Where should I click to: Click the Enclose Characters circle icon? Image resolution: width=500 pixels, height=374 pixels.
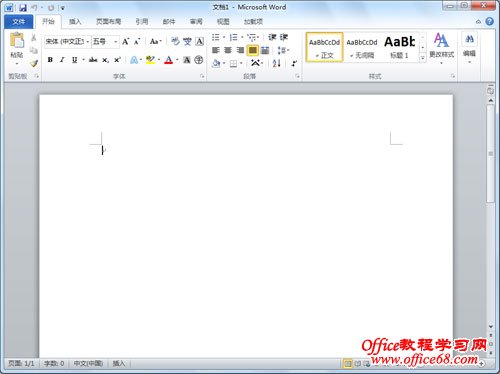pos(199,60)
